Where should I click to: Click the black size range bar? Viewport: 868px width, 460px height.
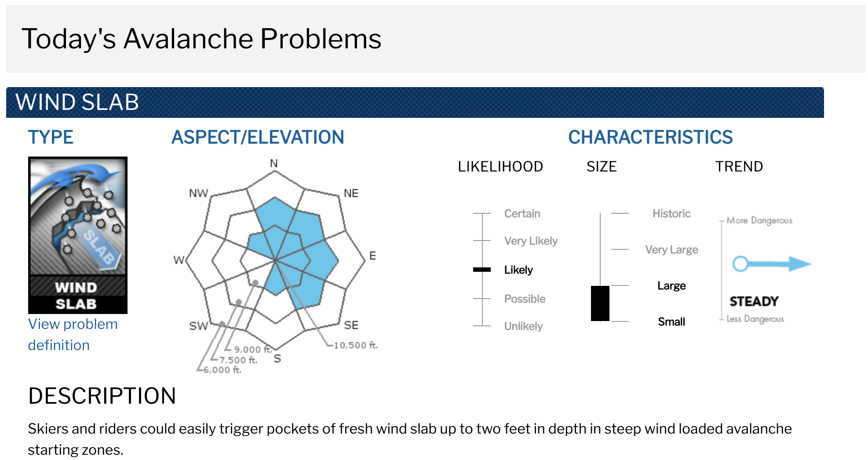(x=600, y=303)
